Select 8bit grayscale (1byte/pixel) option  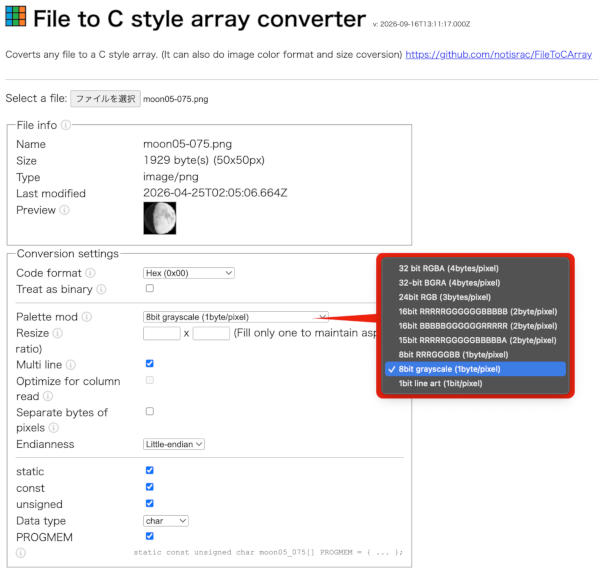(x=475, y=369)
